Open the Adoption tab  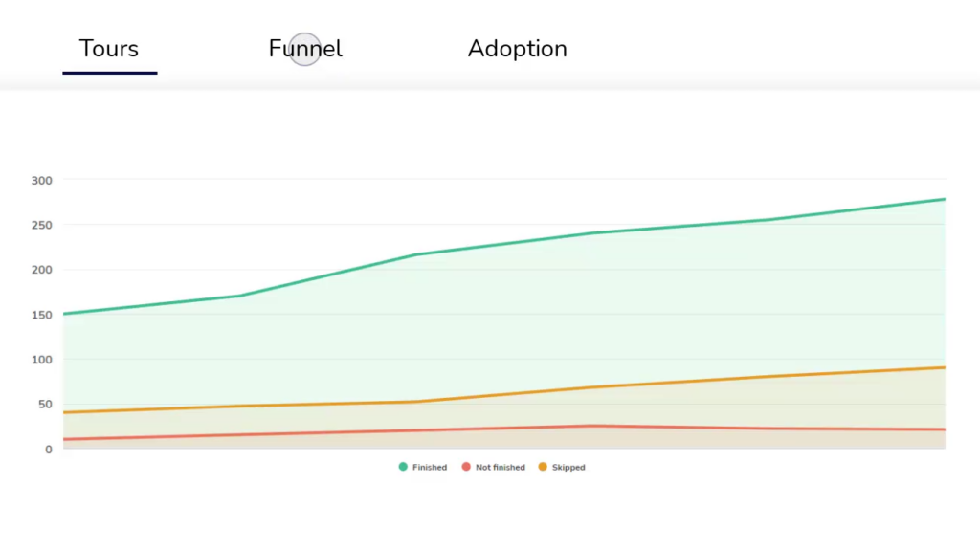click(518, 49)
